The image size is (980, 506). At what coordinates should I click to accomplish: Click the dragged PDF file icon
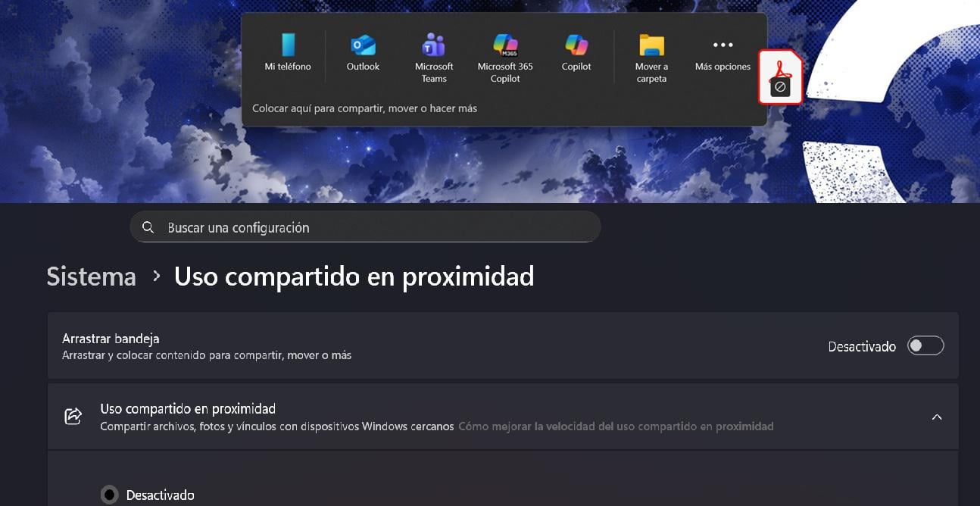(x=781, y=77)
